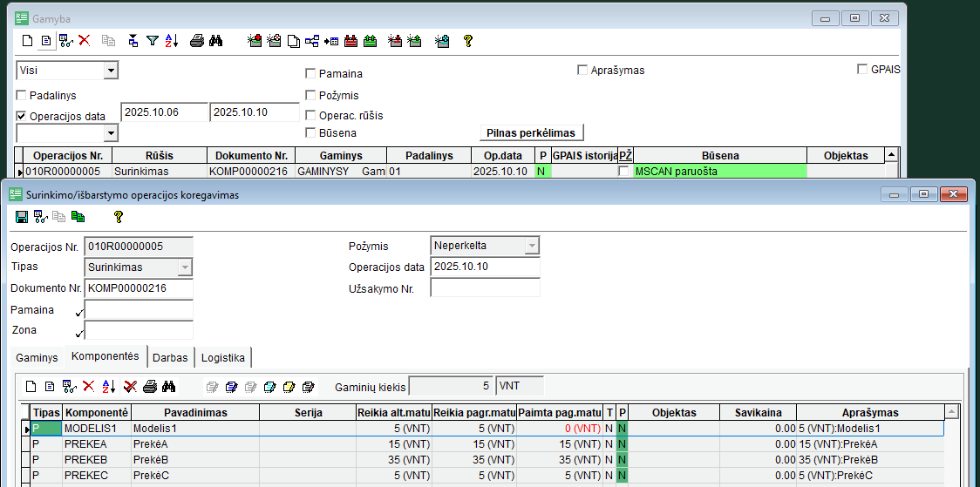Viewport: 980px width, 487px height.
Task: Enable the Pamaina checkbox
Action: 310,74
